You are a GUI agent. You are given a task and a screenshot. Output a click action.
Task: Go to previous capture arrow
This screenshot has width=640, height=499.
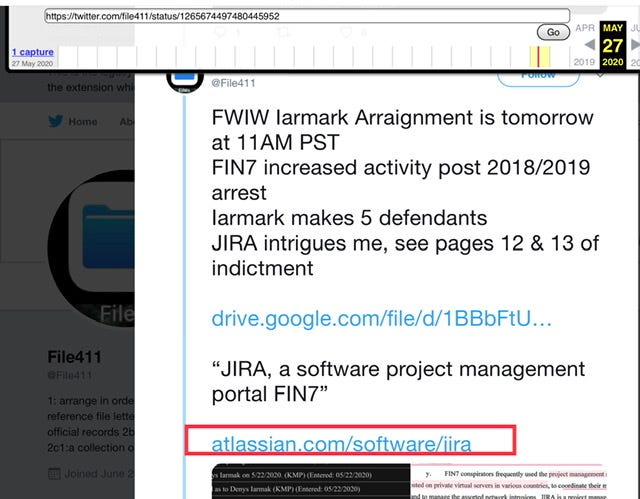pos(589,45)
